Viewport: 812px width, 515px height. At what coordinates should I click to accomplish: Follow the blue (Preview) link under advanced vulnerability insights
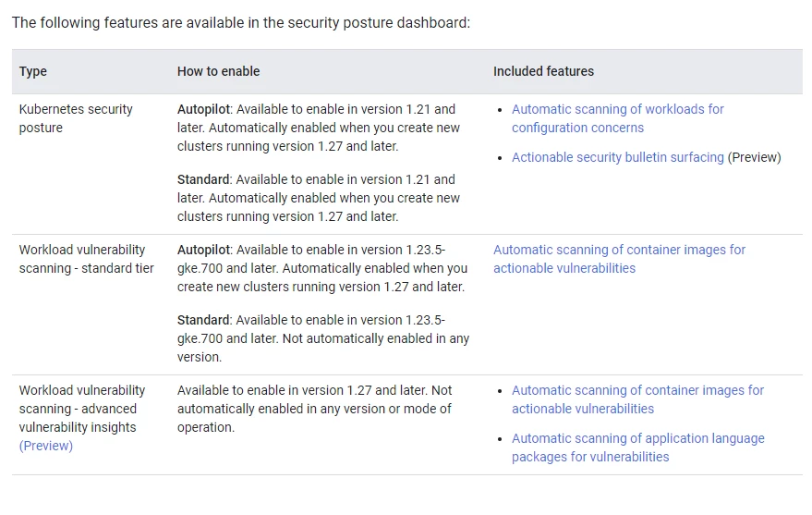click(x=46, y=446)
